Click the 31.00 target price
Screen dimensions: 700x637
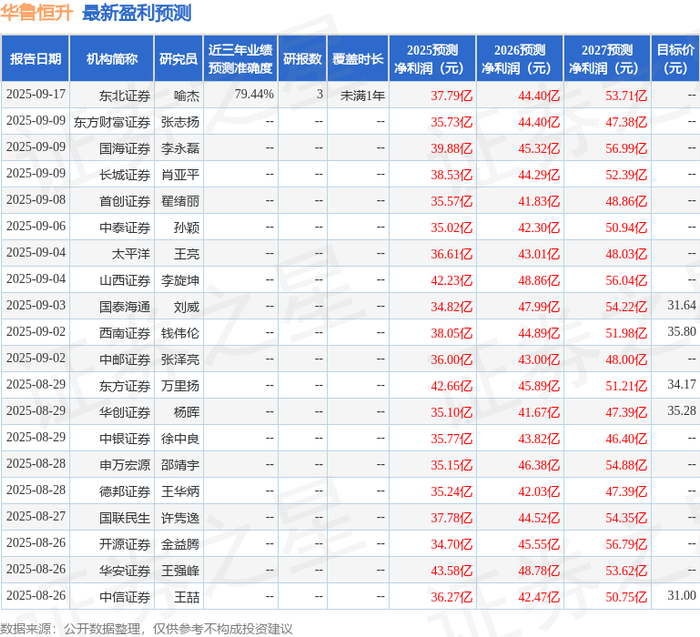click(682, 595)
